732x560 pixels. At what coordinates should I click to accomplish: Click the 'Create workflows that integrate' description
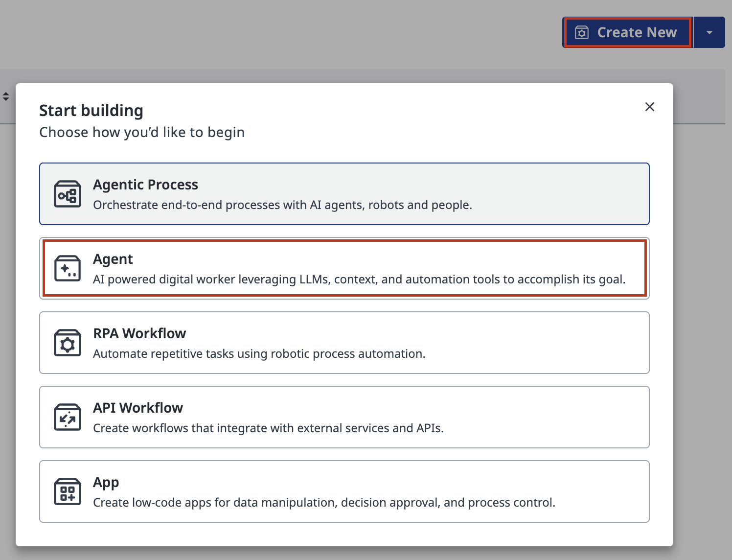point(268,428)
